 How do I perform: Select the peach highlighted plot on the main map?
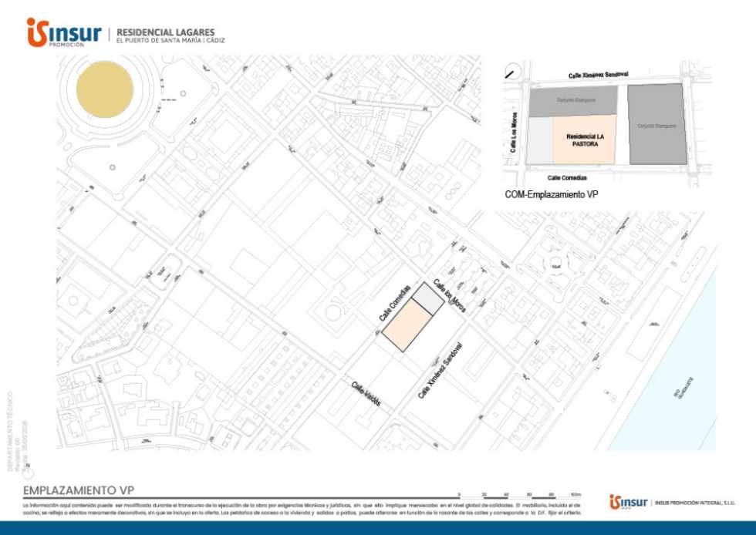pos(407,325)
